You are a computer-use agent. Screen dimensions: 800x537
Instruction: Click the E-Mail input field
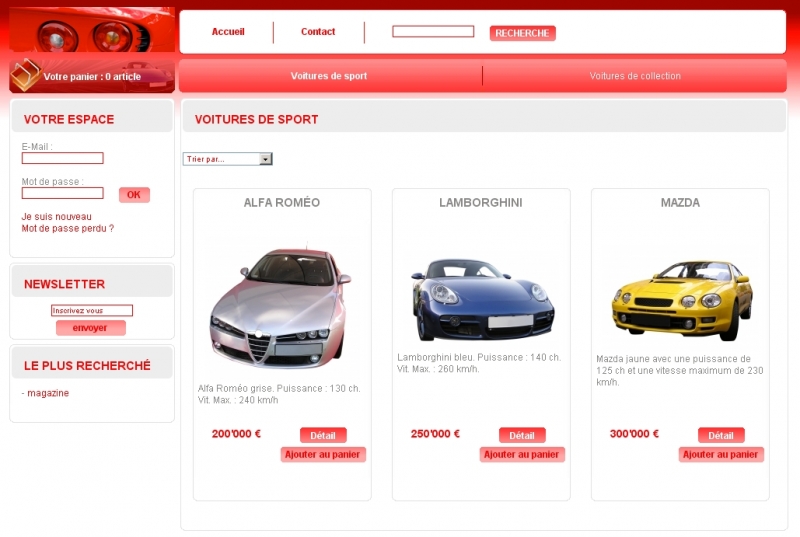point(62,158)
